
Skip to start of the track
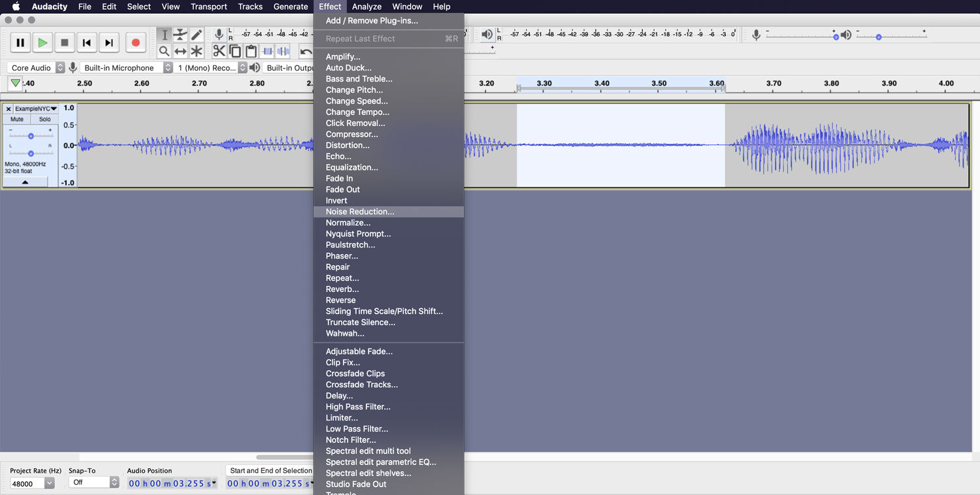click(87, 43)
